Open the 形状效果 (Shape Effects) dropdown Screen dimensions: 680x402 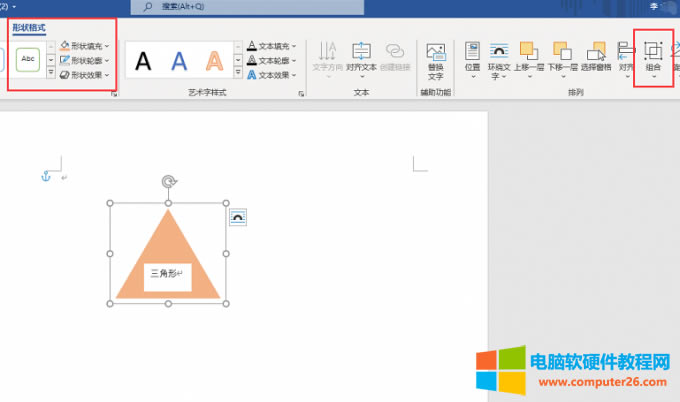[x=85, y=74]
